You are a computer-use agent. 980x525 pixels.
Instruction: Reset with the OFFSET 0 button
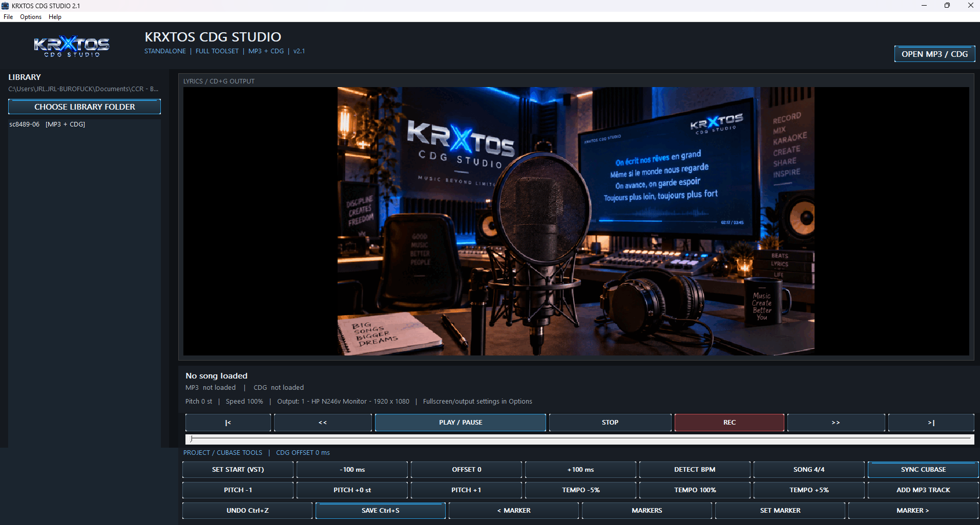pyautogui.click(x=466, y=470)
